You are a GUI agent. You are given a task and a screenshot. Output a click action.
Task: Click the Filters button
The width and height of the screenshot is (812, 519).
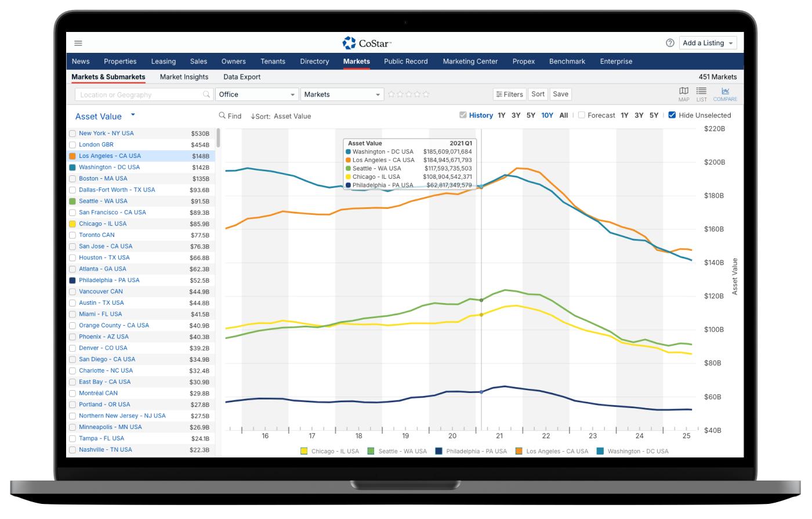(509, 94)
